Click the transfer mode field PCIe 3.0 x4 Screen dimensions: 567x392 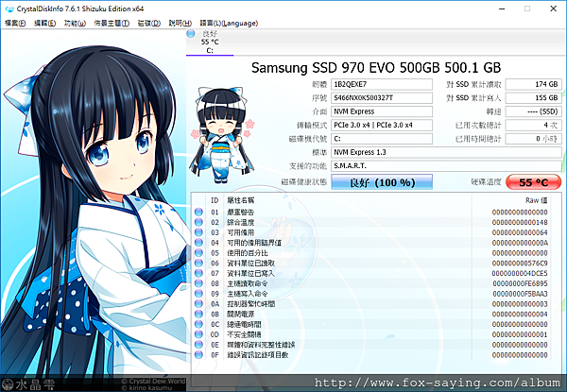(382, 125)
